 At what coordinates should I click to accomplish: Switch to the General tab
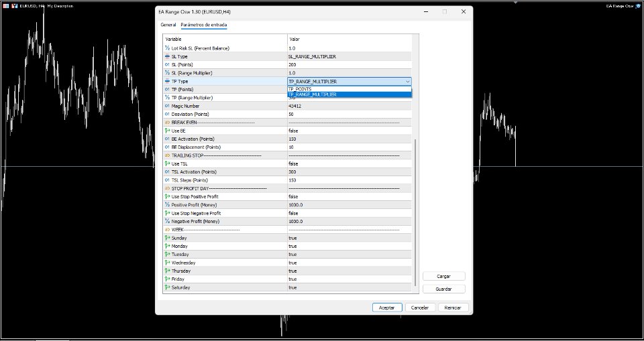coord(168,25)
